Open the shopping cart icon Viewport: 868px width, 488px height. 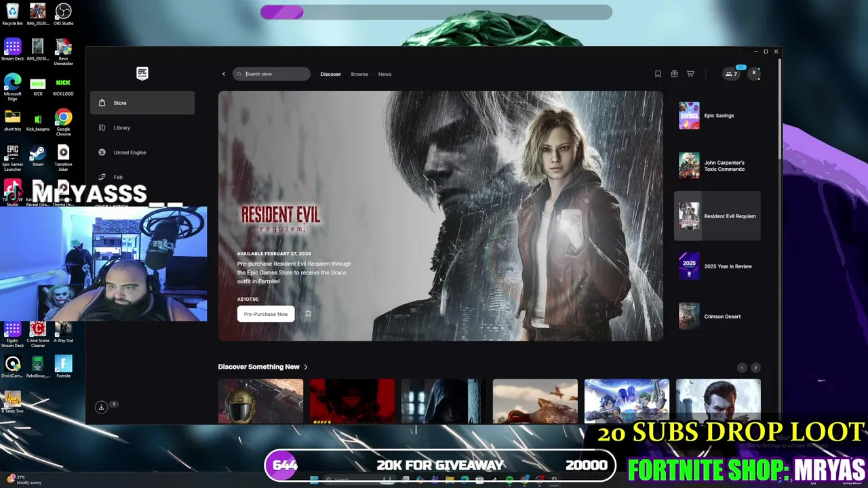690,74
